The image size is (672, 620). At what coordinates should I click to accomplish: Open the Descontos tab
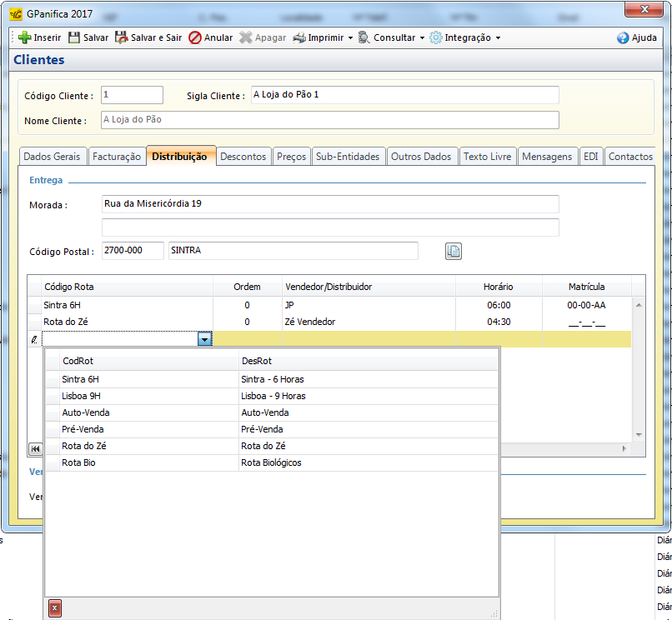[243, 156]
